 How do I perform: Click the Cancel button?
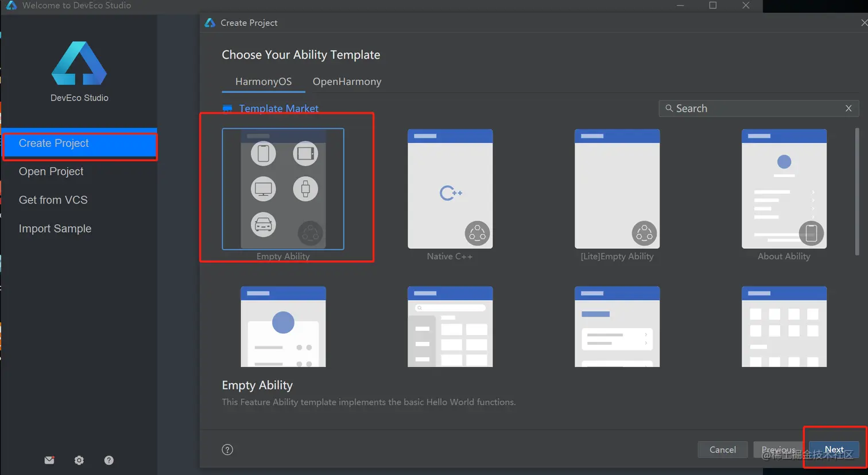coord(723,450)
